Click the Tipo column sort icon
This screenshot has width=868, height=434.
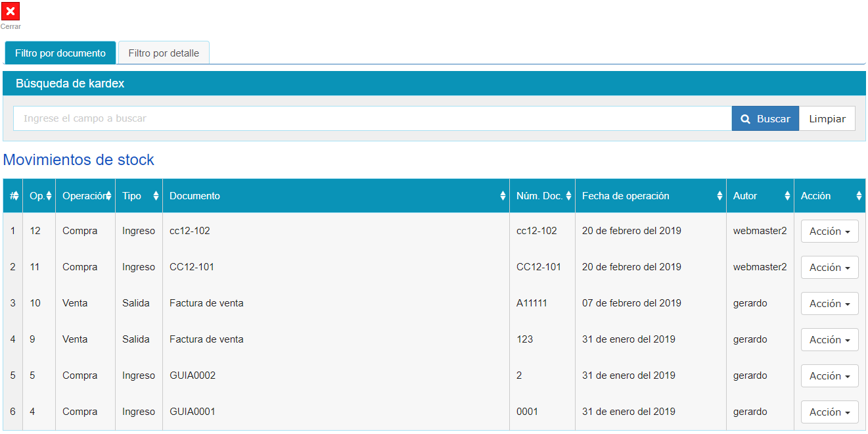point(156,196)
